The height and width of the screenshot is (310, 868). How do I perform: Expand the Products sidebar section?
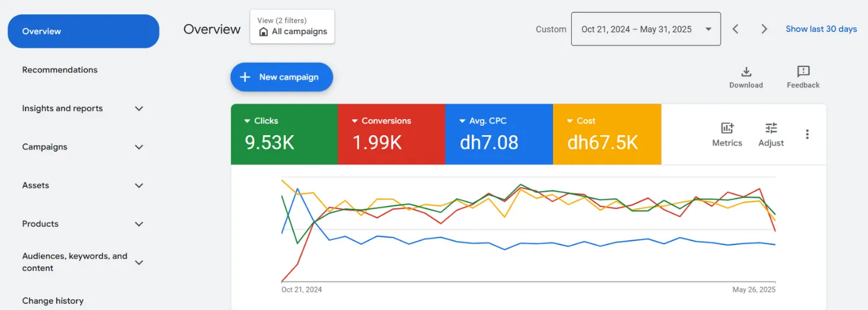(x=139, y=224)
